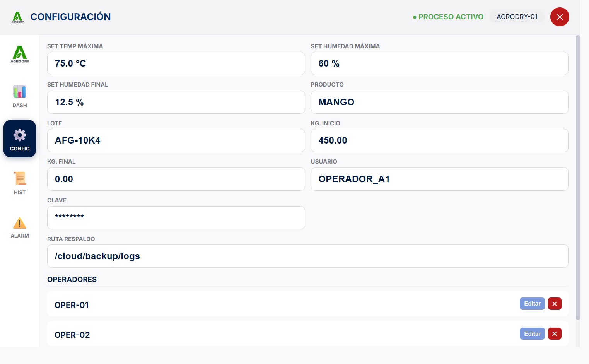Select the Producto MANGO field
This screenshot has height=364, width=589.
[x=439, y=102]
